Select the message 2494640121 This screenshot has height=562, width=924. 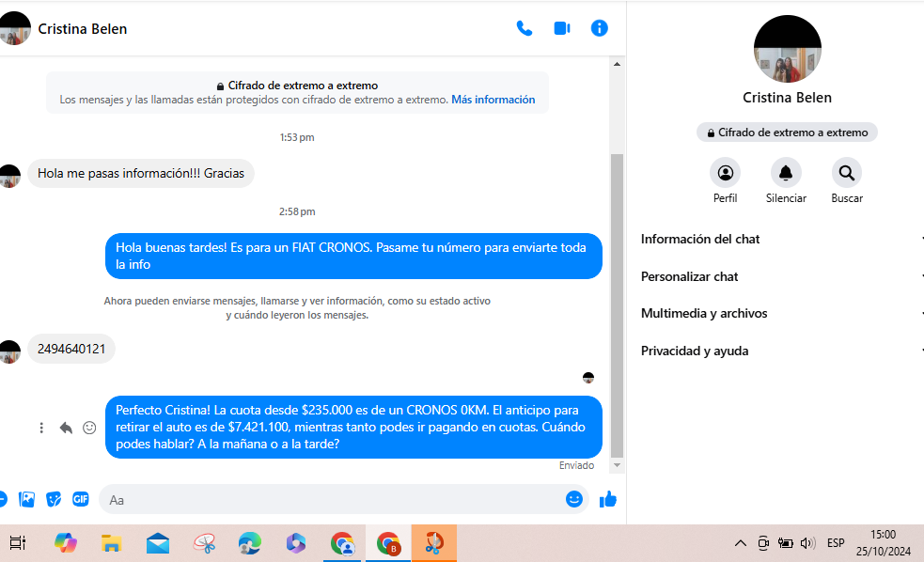pos(71,349)
